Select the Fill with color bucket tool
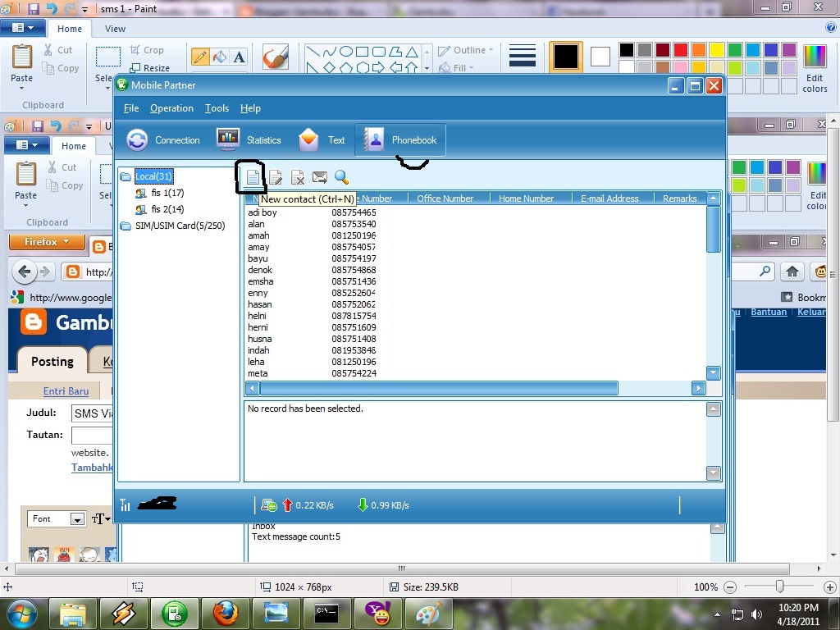 220,57
